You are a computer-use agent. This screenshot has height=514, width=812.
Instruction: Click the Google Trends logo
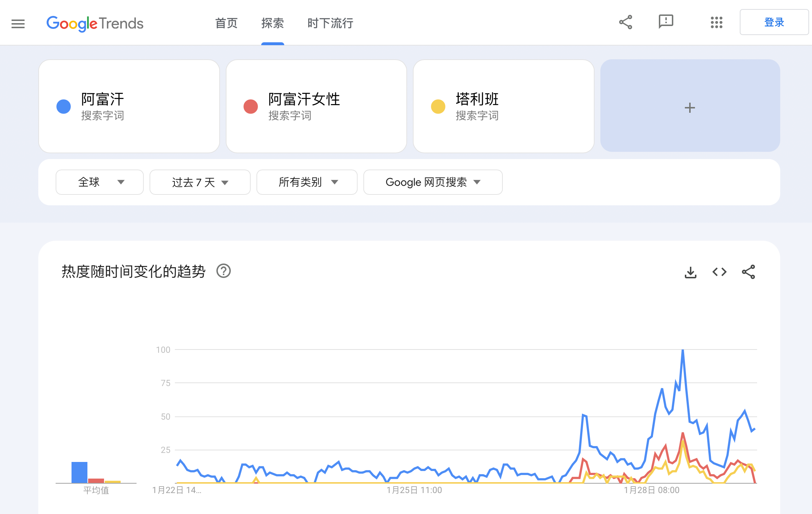tap(95, 23)
